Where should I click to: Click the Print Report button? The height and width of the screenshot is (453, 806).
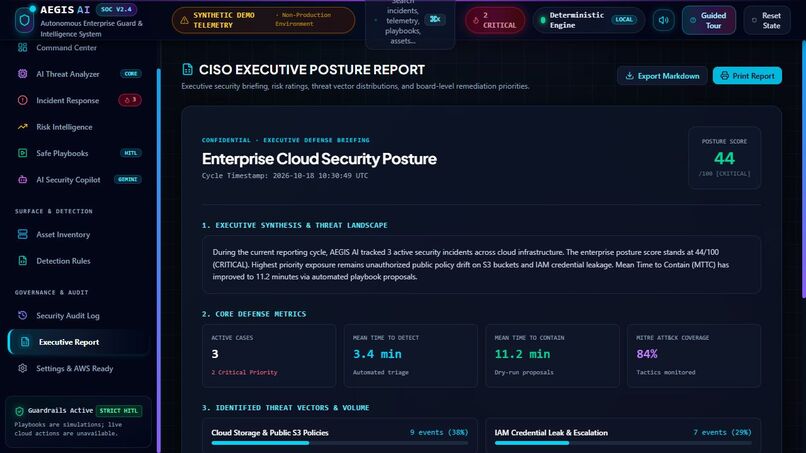(747, 76)
